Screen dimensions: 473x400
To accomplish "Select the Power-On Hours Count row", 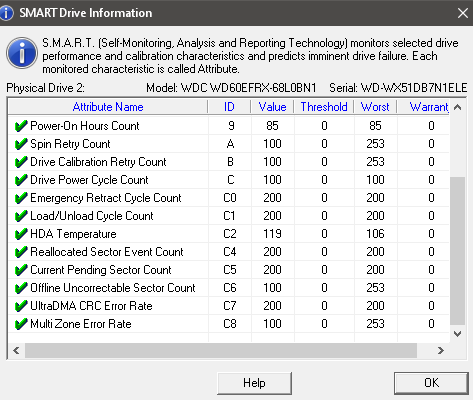I will pyautogui.click(x=229, y=126).
